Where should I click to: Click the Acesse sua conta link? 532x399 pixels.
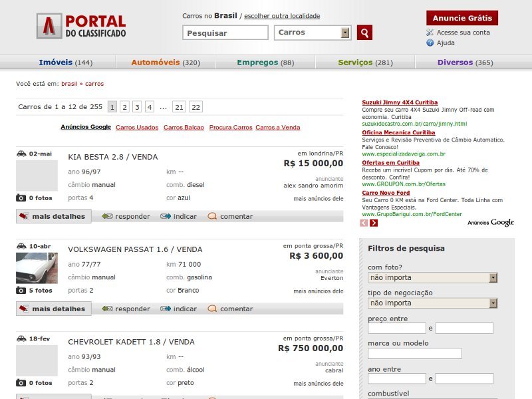[463, 33]
